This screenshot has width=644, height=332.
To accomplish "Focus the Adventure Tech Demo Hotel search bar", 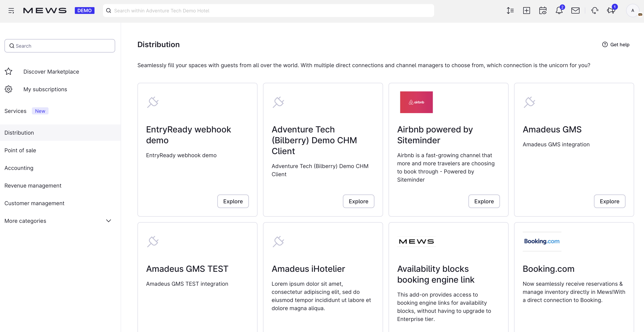I will tap(269, 11).
